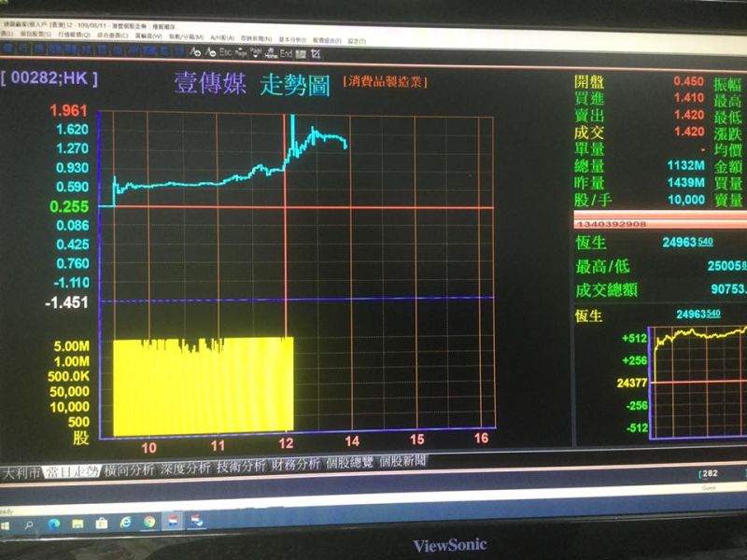Click the 恆生 mini index chart
Viewport: 747px width, 560px height.
(697, 383)
